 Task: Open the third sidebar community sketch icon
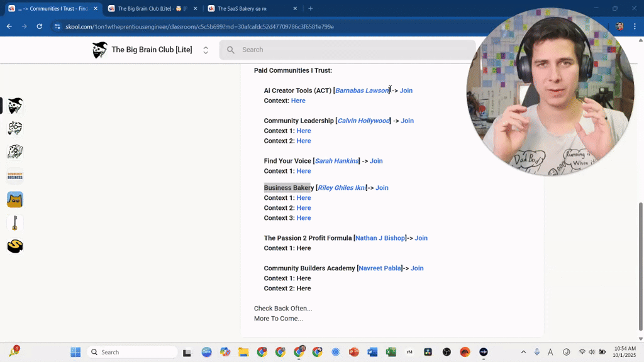15,152
